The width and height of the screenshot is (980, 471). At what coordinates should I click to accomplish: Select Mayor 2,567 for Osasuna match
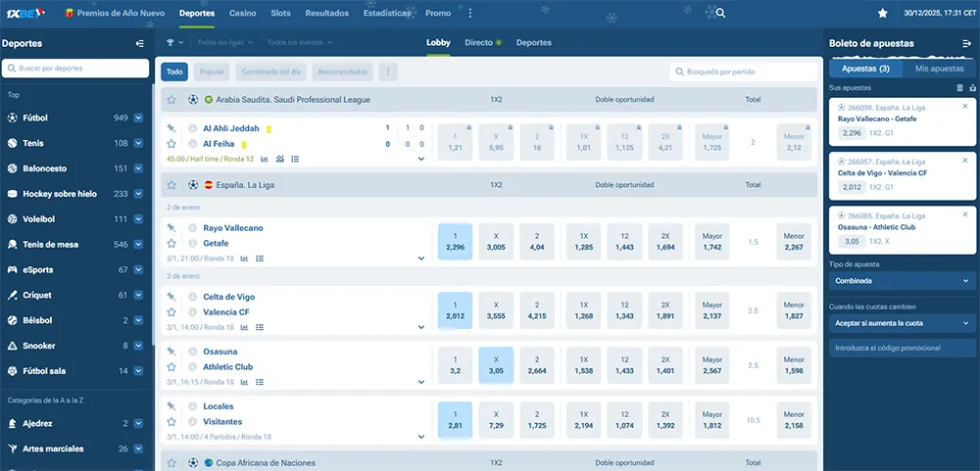(x=711, y=365)
